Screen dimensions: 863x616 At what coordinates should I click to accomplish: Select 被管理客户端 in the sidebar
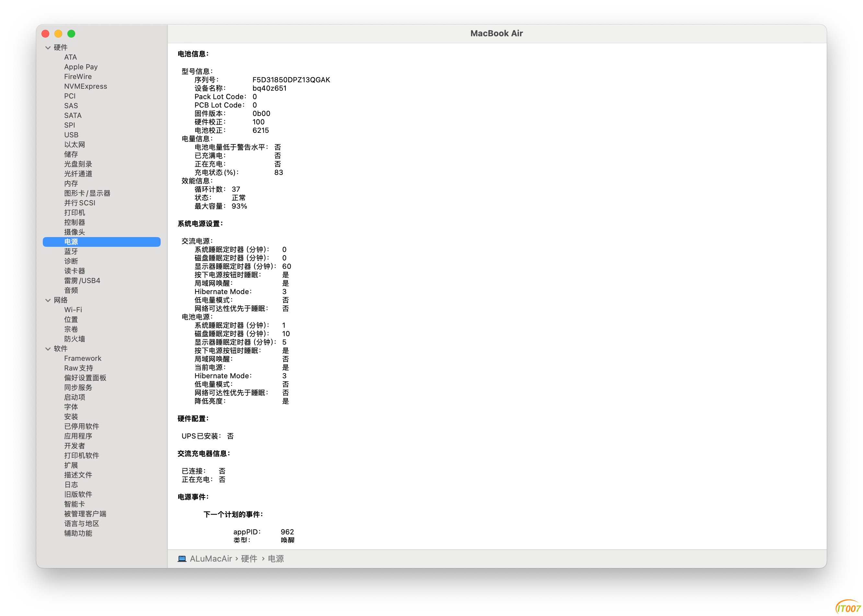click(x=85, y=514)
